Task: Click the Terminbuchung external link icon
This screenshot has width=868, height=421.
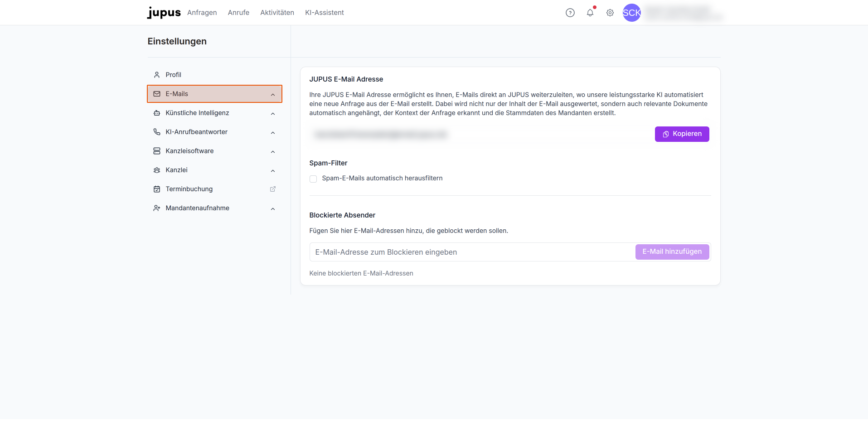Action: click(273, 189)
